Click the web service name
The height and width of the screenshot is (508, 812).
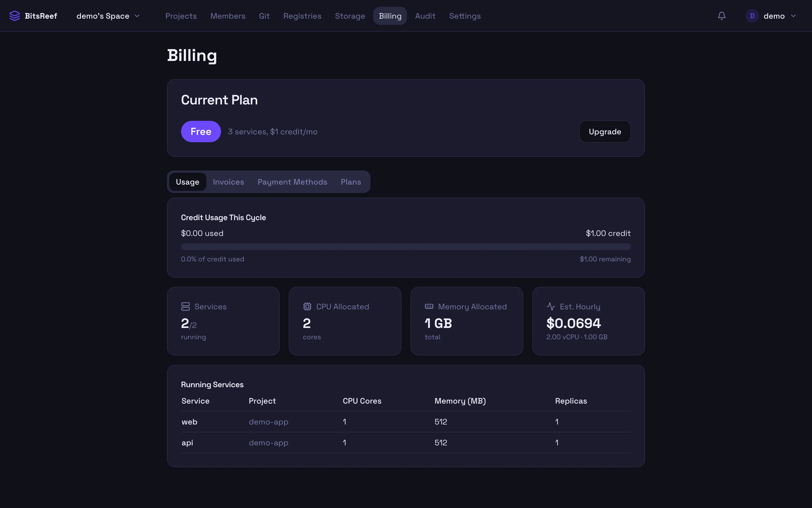tap(189, 422)
